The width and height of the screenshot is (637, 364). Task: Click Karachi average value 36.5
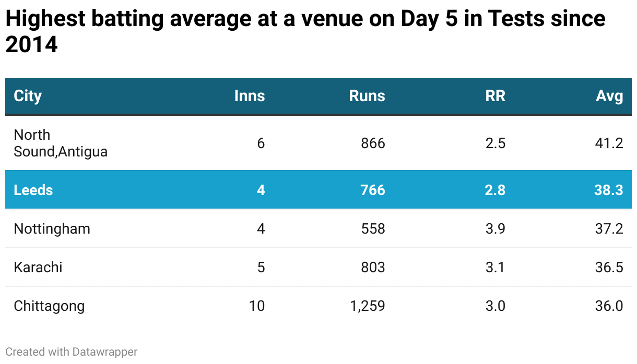tap(609, 267)
